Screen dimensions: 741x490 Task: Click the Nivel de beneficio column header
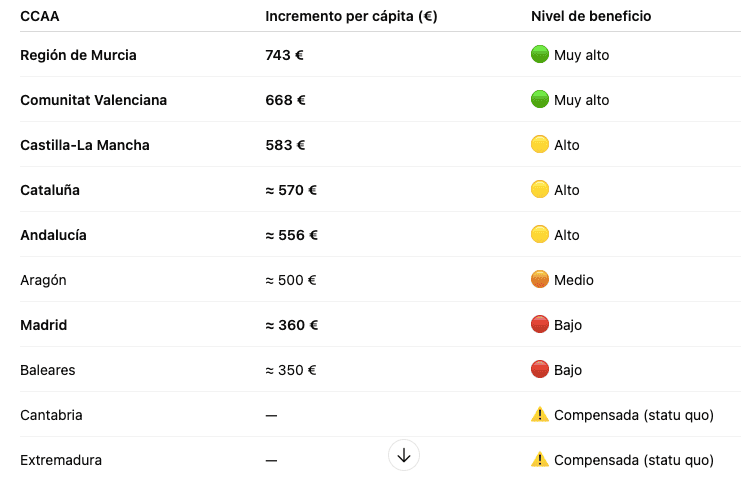(591, 16)
